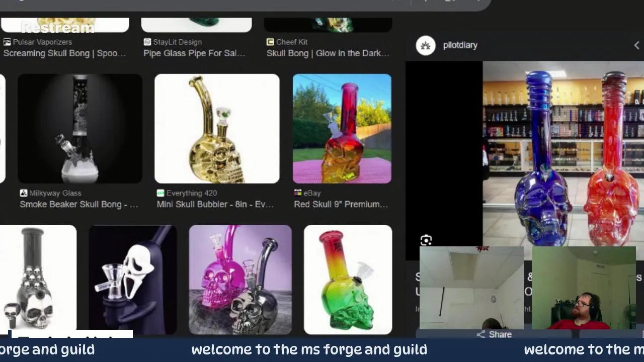Select the Milkyway Glass beaker bong thumbnail
Screen dimensions: 644x362
click(x=80, y=129)
